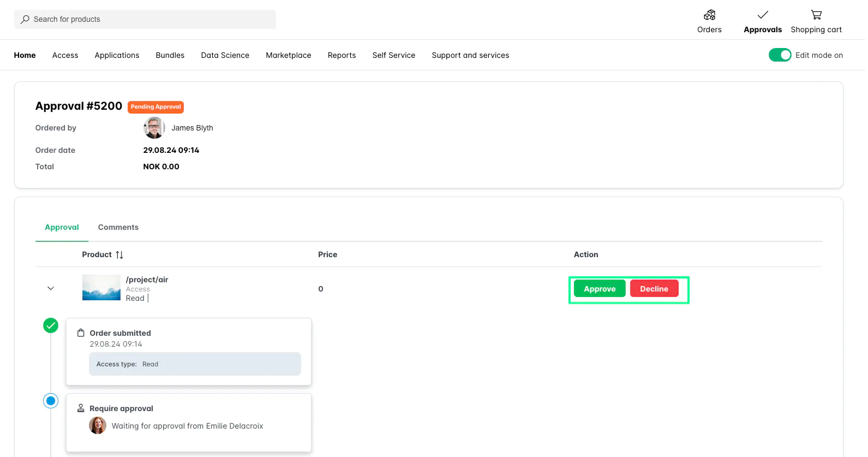Click the price value 0

321,289
